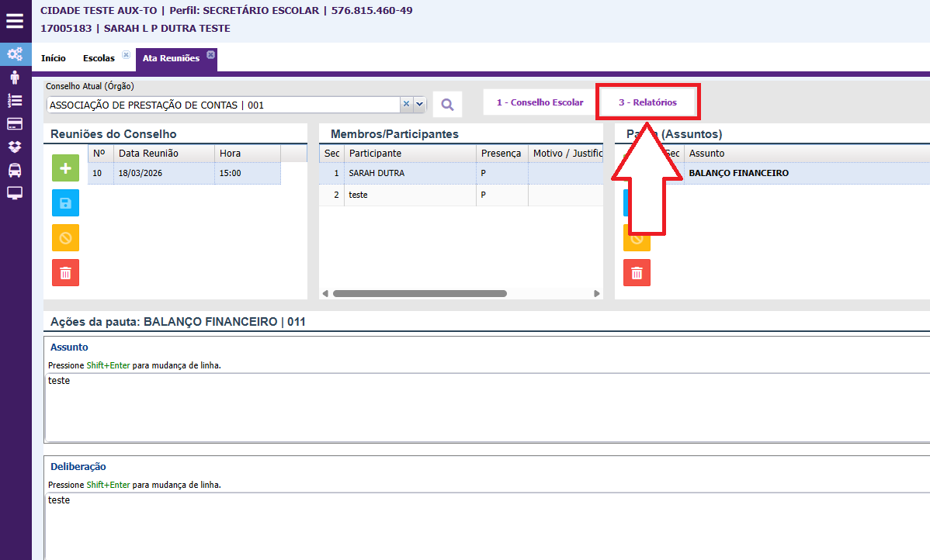Click the 1 - Conselho Escolar button
The image size is (930, 560).
tap(540, 102)
